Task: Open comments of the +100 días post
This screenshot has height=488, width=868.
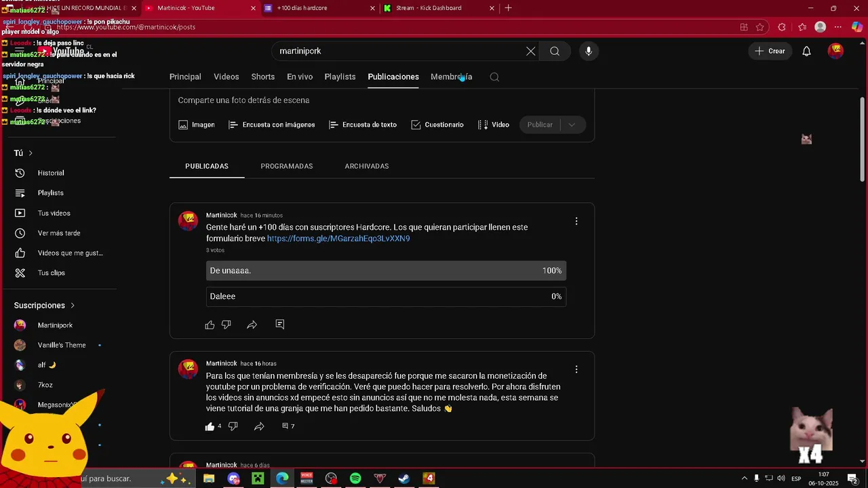Action: click(280, 325)
